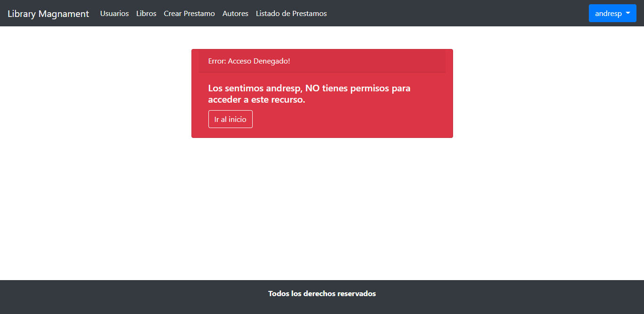Image resolution: width=644 pixels, height=314 pixels.
Task: Click 'Todos los derechos reservados' footer text
Action: pos(322,293)
